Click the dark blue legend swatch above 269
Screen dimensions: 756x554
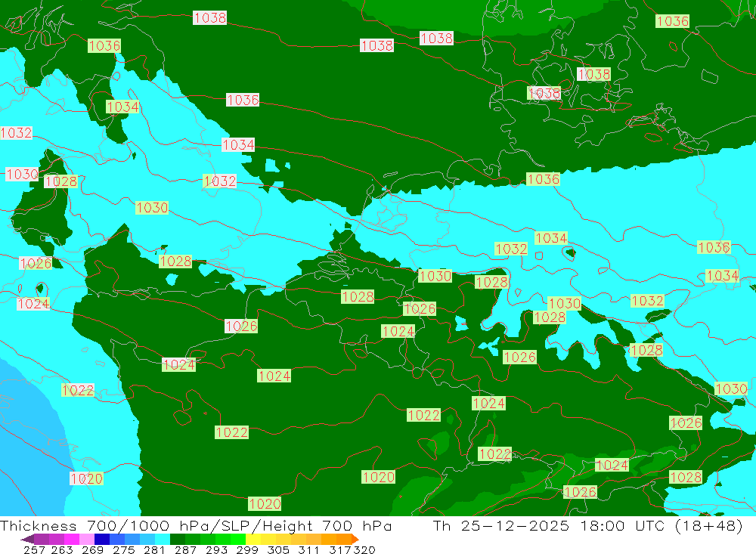coord(102,539)
